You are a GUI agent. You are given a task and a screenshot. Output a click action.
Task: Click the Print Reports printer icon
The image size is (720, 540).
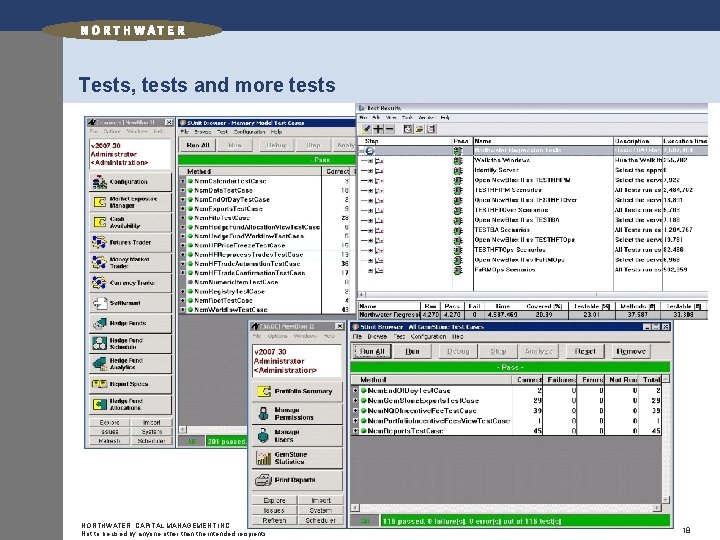(264, 480)
